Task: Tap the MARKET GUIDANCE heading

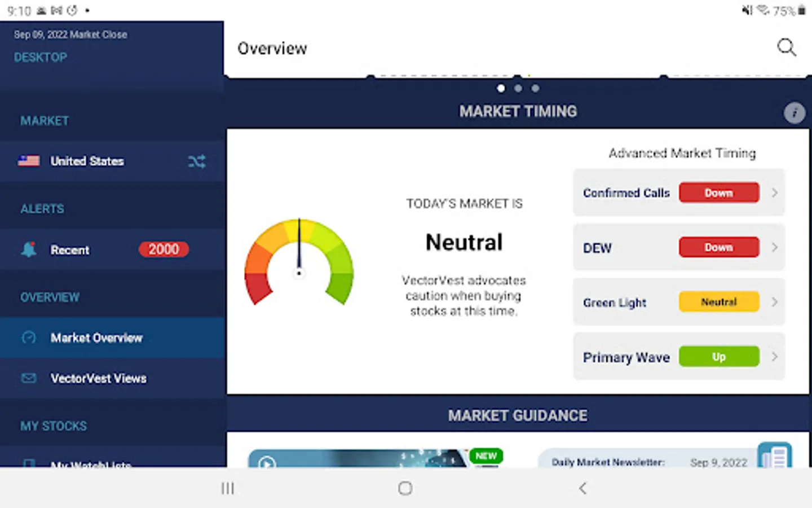Action: tap(518, 415)
